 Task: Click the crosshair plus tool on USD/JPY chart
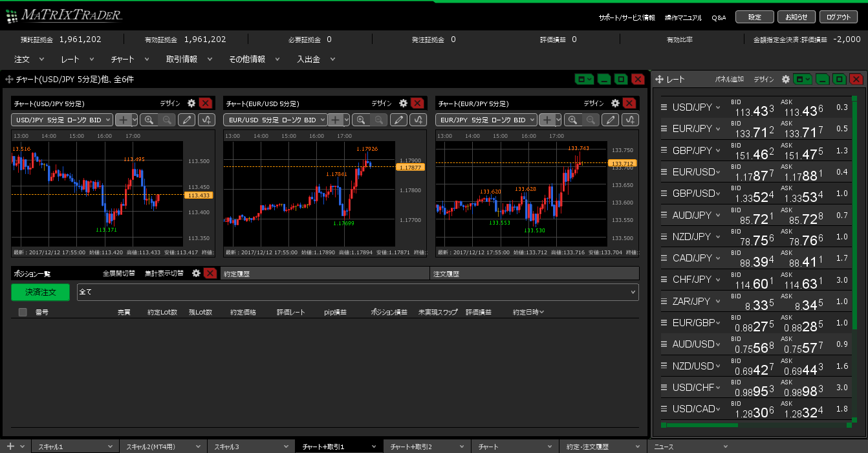pyautogui.click(x=123, y=120)
